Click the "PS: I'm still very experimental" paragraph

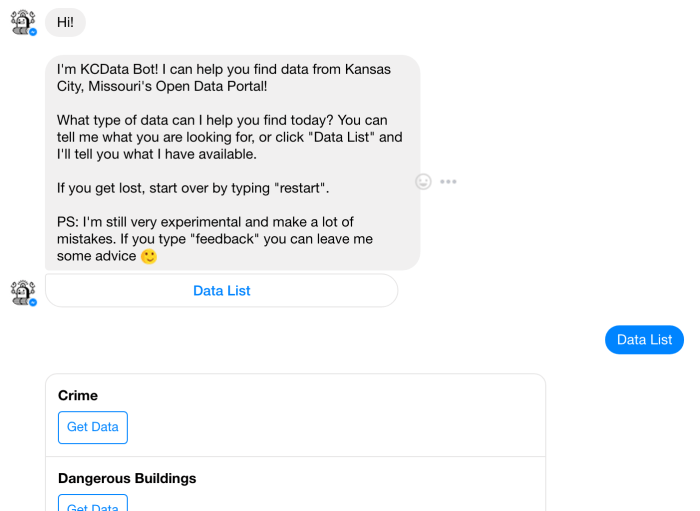tap(205, 230)
